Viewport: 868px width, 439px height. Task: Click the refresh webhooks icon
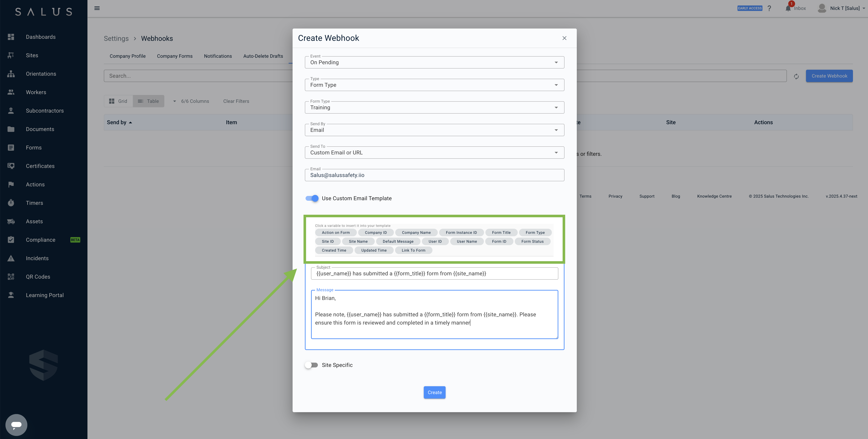click(796, 77)
